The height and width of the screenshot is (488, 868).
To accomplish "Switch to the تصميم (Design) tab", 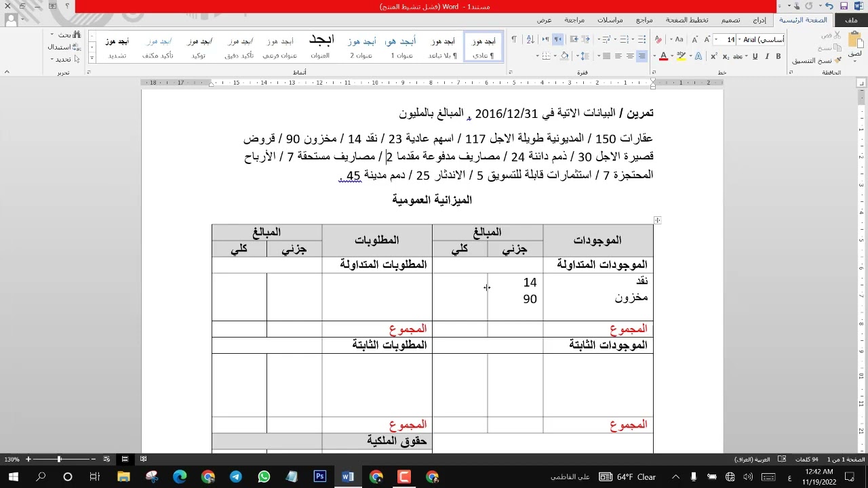I will click(x=730, y=20).
